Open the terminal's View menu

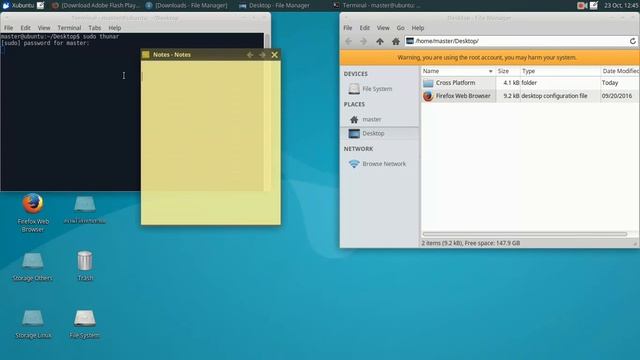(44, 28)
